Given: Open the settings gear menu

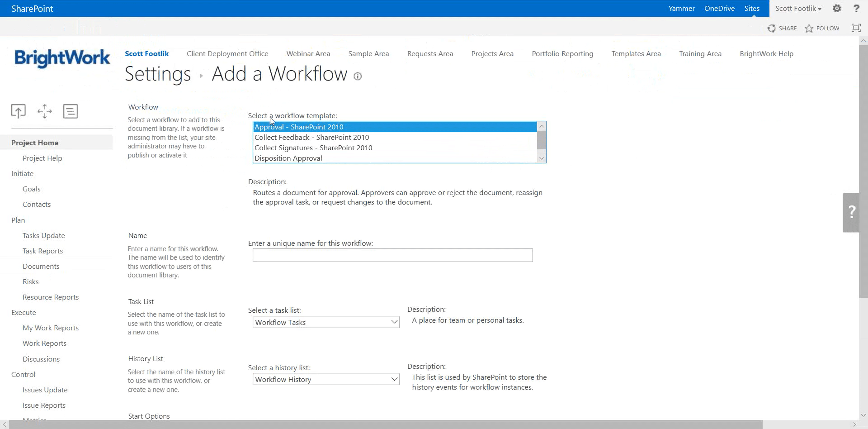Looking at the screenshot, I should (837, 9).
